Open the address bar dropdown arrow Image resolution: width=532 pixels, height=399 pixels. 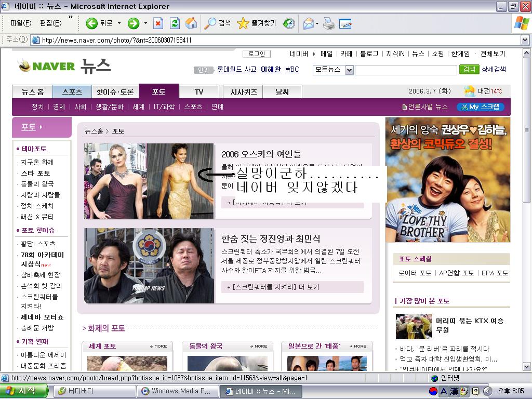pyautogui.click(x=525, y=40)
